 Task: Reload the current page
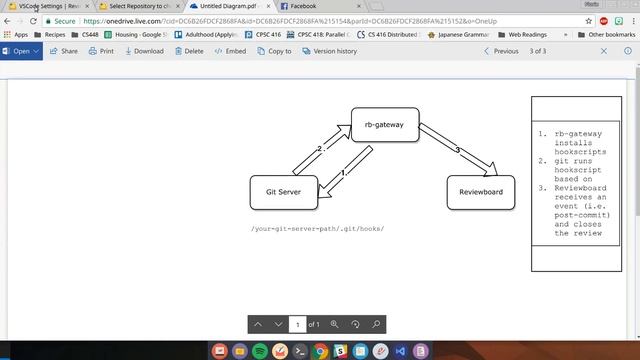click(x=33, y=21)
